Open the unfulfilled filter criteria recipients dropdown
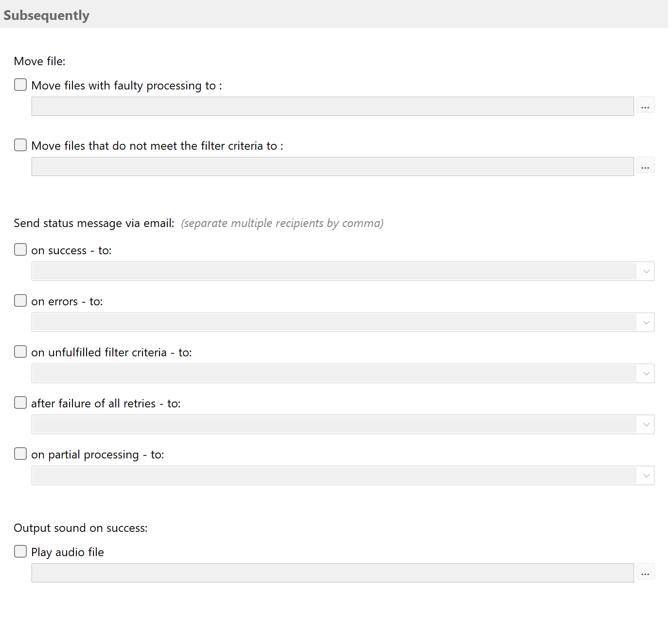This screenshot has height=631, width=672. (x=646, y=373)
